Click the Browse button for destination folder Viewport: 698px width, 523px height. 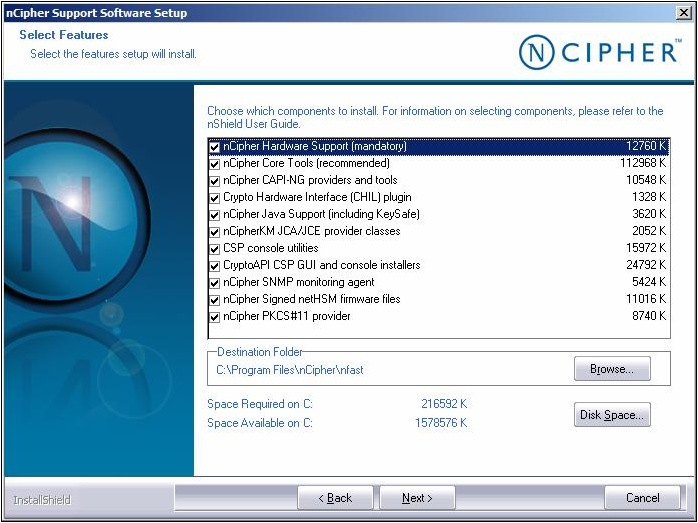click(611, 369)
